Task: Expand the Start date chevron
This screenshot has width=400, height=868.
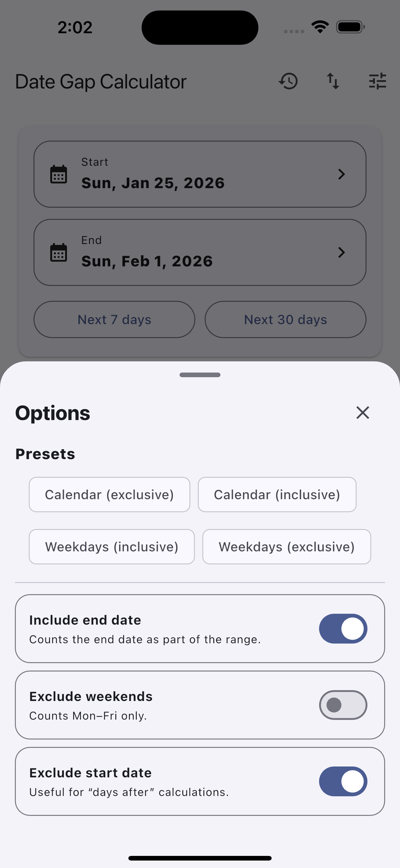Action: [x=341, y=174]
